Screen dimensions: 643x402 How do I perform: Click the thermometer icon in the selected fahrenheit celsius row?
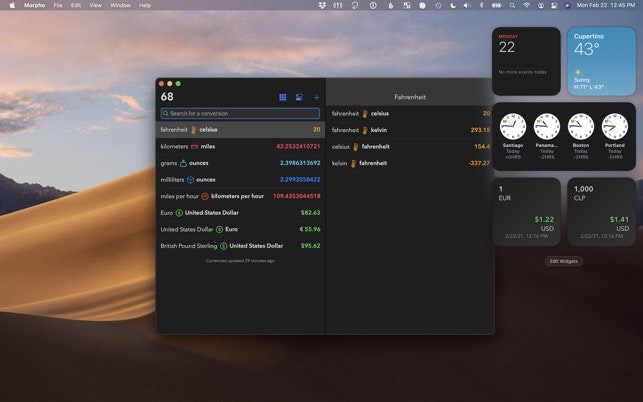pos(194,130)
